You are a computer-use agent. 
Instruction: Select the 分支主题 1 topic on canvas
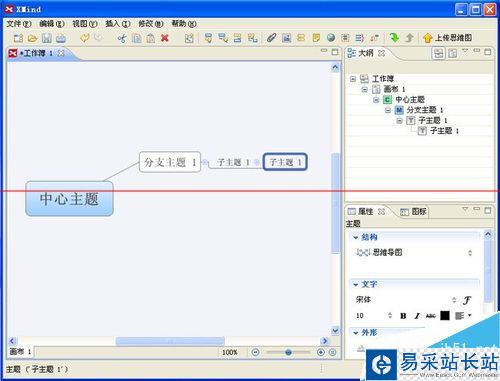point(170,162)
